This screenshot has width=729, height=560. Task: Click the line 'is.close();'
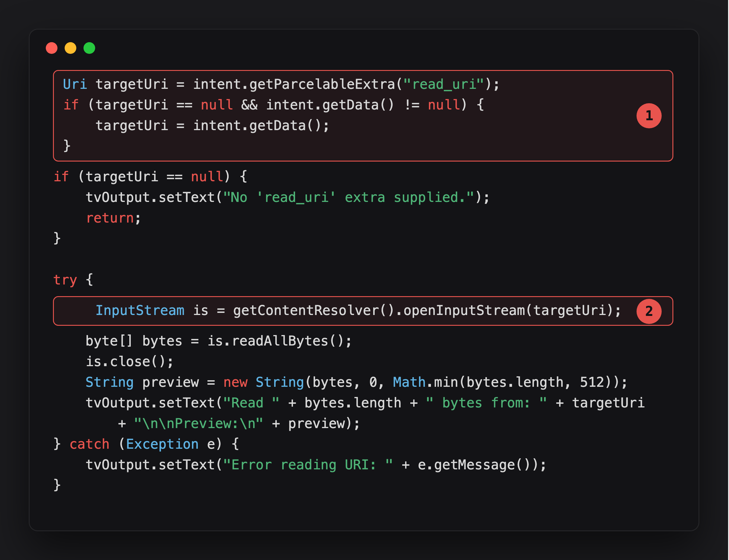130,362
